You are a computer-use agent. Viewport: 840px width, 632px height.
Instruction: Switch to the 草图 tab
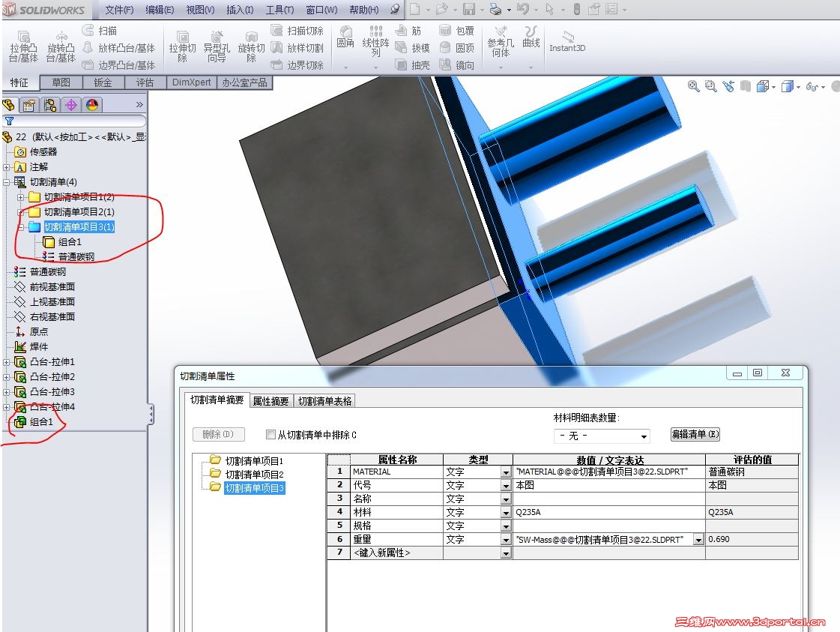coord(61,82)
